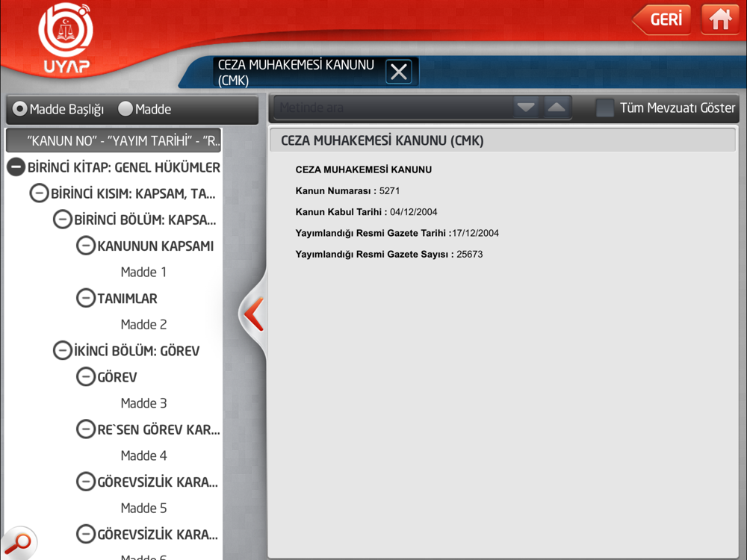
Task: Select İKİNCİ BÖLÜM: GÖREV heading text
Action: 137,350
